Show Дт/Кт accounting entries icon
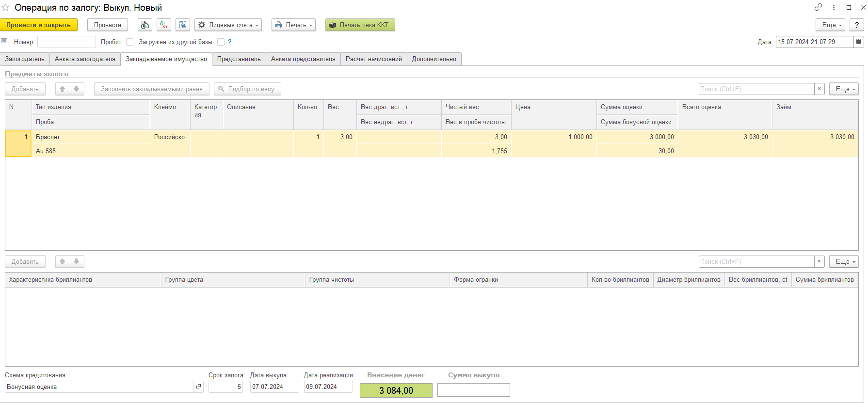Screen dimensions: 868x403 164,25
